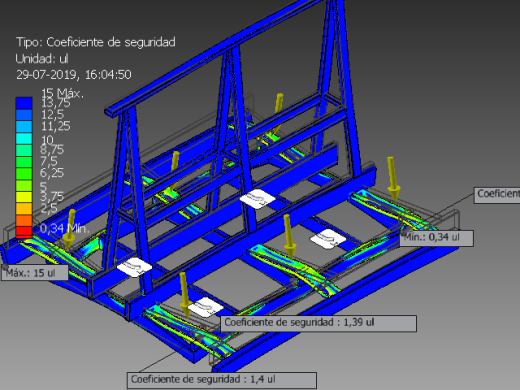Click the yellow legend color band

click(x=24, y=197)
